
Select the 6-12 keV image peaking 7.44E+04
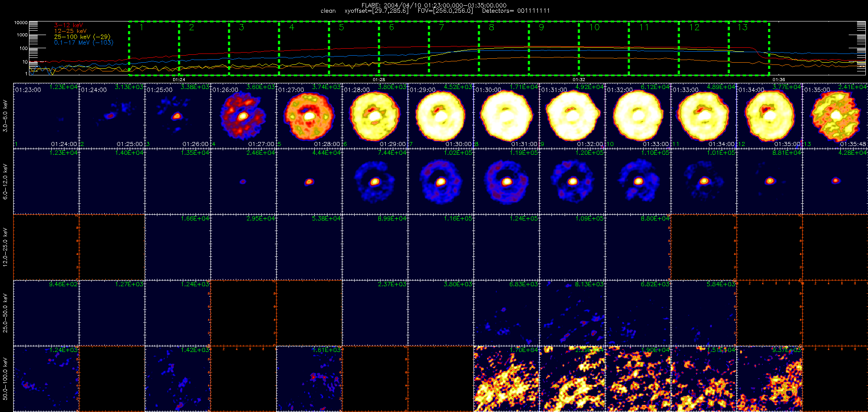[375, 181]
